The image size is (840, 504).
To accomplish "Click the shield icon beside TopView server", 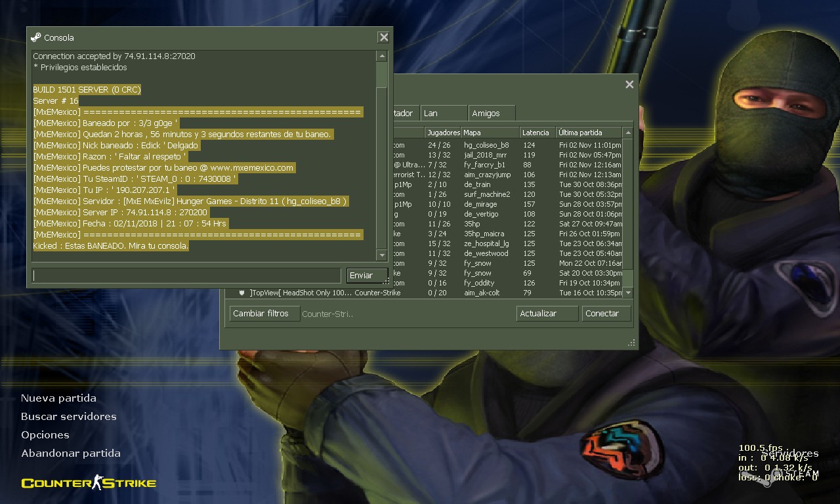I will [x=242, y=293].
